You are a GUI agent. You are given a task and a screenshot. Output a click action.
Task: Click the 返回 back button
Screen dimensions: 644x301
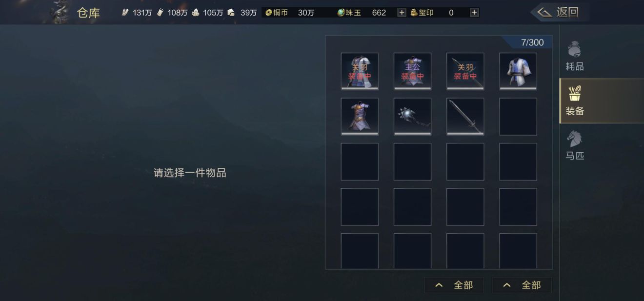559,12
